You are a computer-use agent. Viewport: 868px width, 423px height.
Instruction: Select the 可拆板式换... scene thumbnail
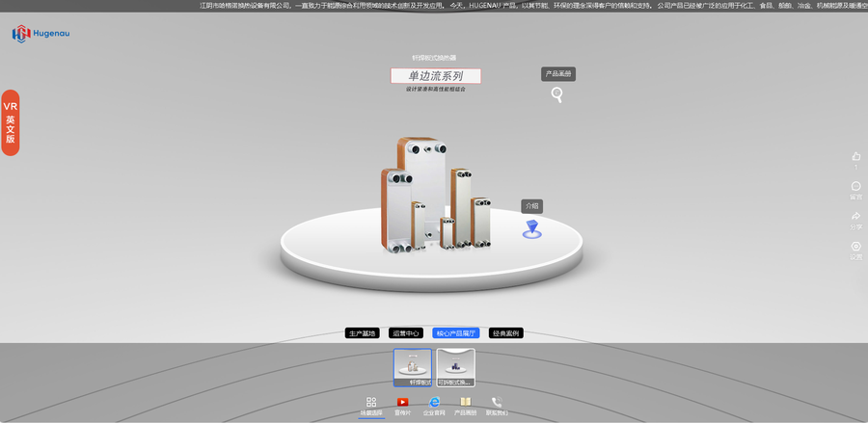[x=455, y=368]
